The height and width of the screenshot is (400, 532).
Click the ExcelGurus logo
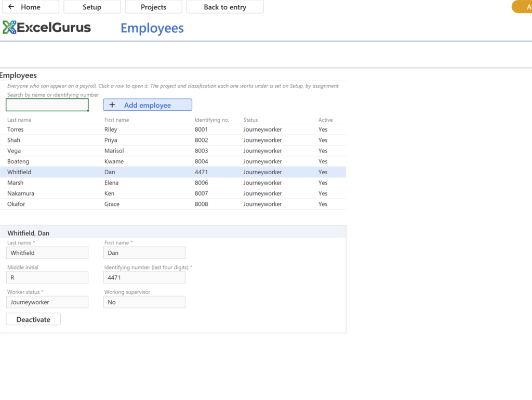click(47, 28)
